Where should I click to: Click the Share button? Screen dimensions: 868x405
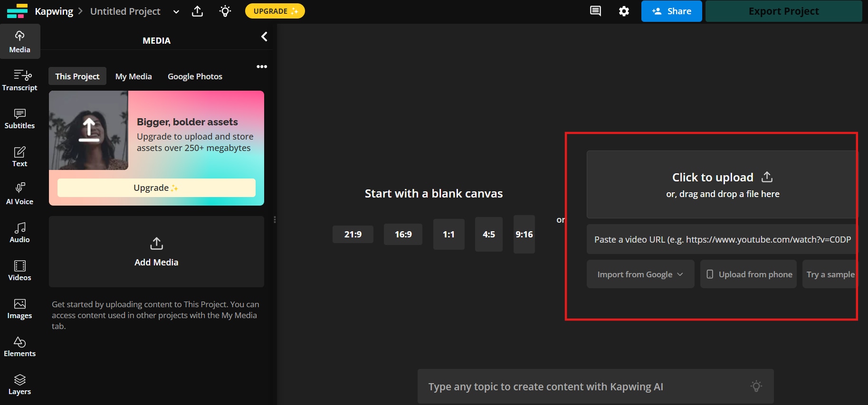(x=672, y=11)
